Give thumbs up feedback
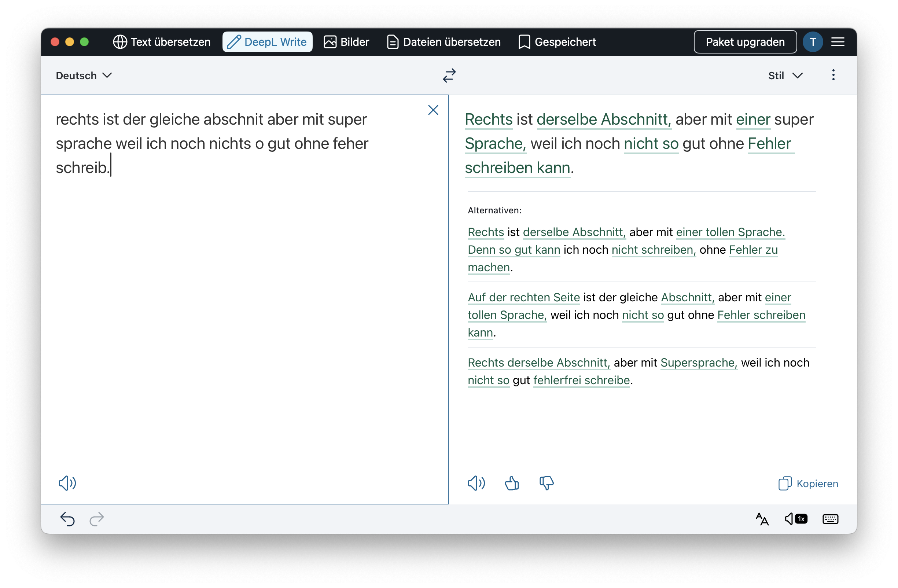 tap(512, 483)
